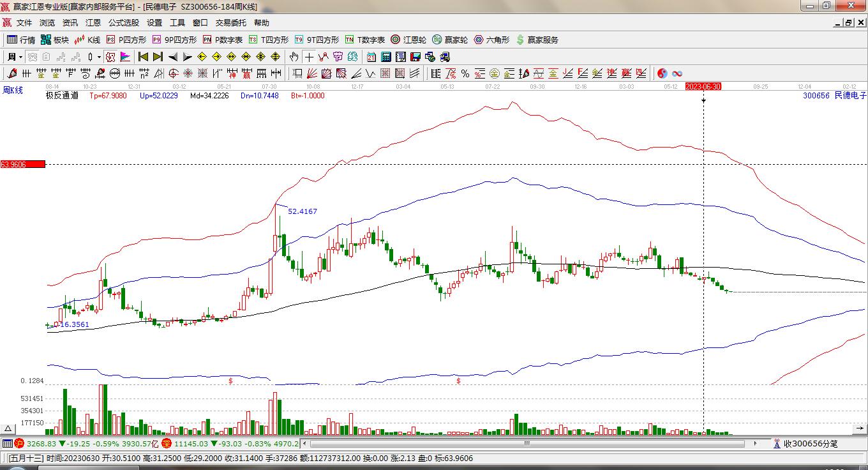Viewport: 868px width, 470px height.
Task: Open the 窗口 menu
Action: coord(200,23)
